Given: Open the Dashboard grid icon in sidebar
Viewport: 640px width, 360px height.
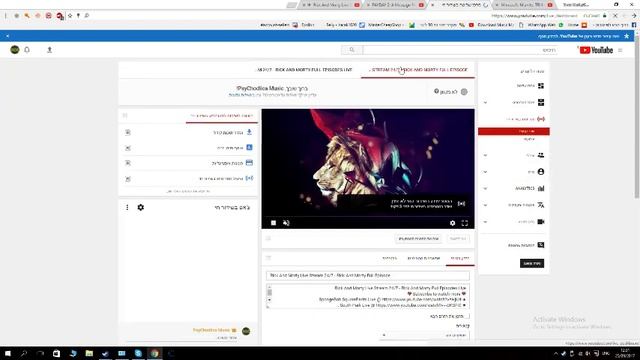Looking at the screenshot, I should 541,86.
